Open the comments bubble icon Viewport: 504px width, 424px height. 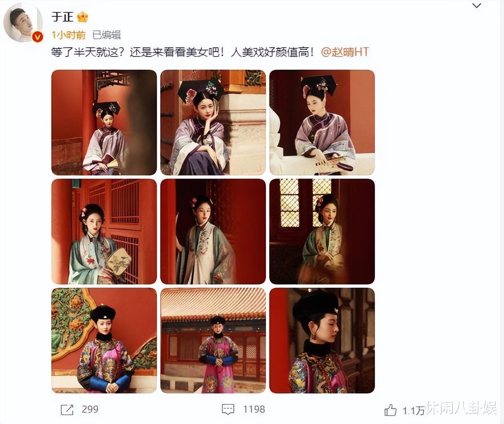[228, 409]
